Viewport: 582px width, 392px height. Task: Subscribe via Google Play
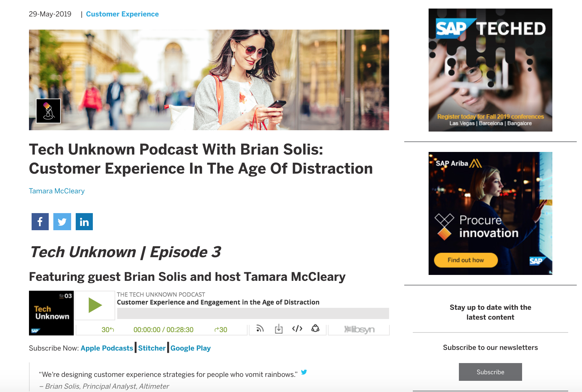191,348
